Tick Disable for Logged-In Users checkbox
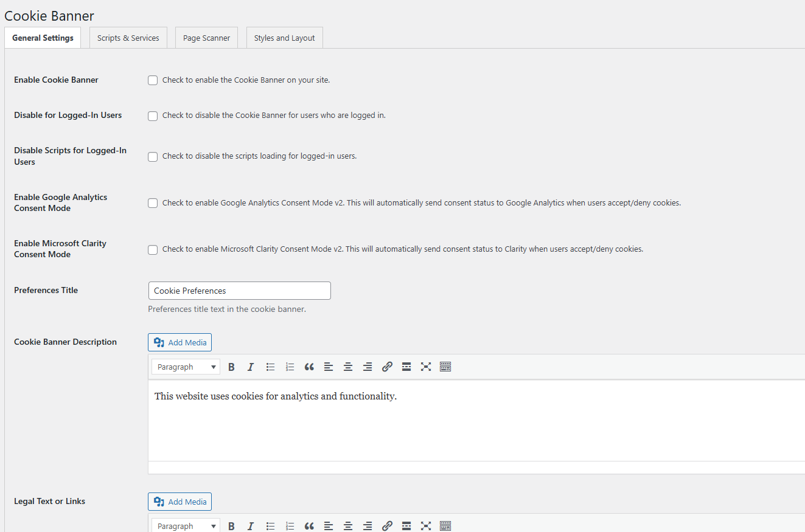 pos(153,116)
